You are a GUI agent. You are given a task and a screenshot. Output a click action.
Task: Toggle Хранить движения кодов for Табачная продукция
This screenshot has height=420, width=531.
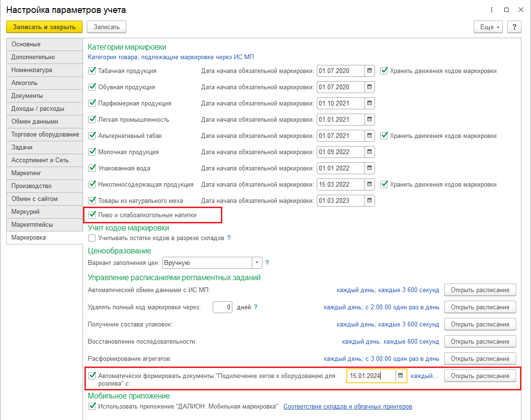(x=384, y=71)
